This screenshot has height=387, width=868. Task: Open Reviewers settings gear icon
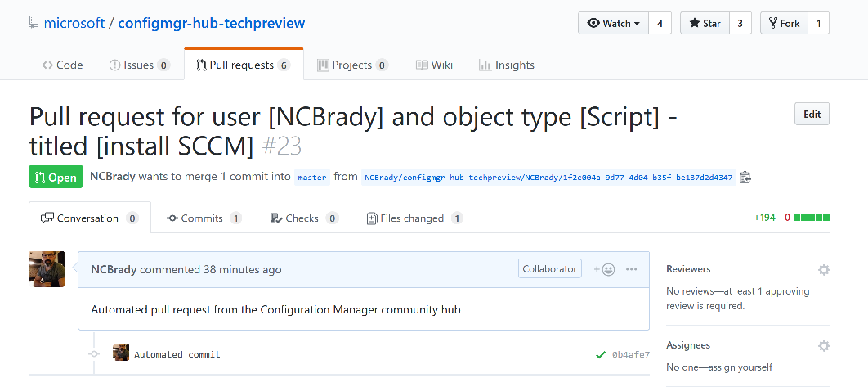(824, 270)
